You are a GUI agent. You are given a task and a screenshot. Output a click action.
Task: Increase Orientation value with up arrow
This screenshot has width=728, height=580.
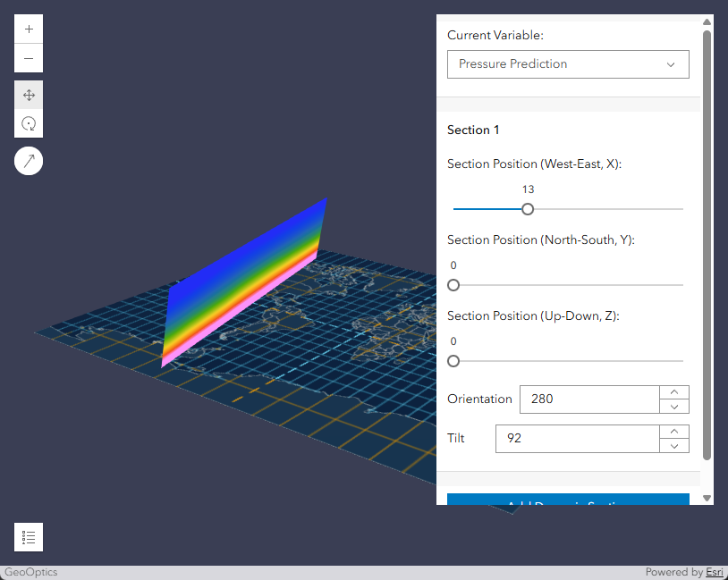tap(674, 392)
